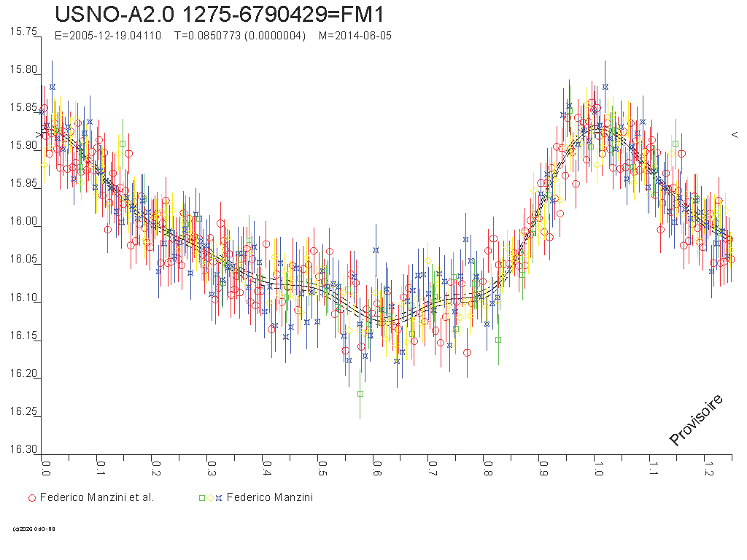
Task: Click the green square legend marker
Action: pyautogui.click(x=202, y=498)
